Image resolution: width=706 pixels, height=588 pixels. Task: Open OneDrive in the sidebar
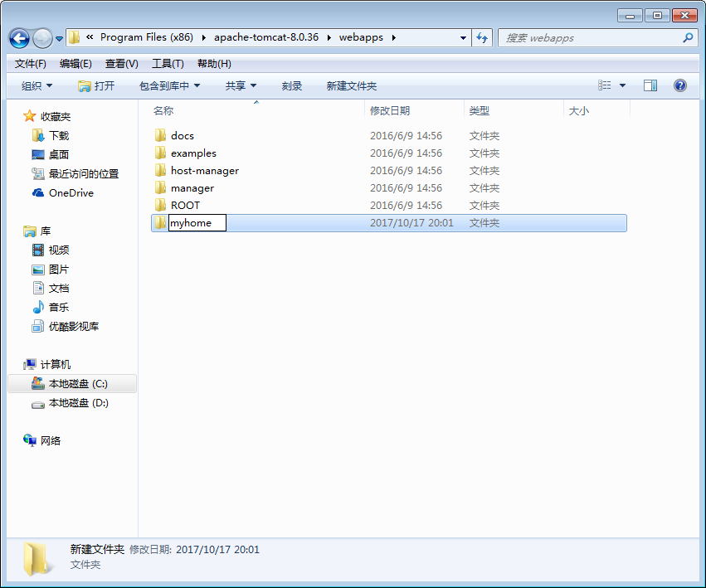point(62,192)
